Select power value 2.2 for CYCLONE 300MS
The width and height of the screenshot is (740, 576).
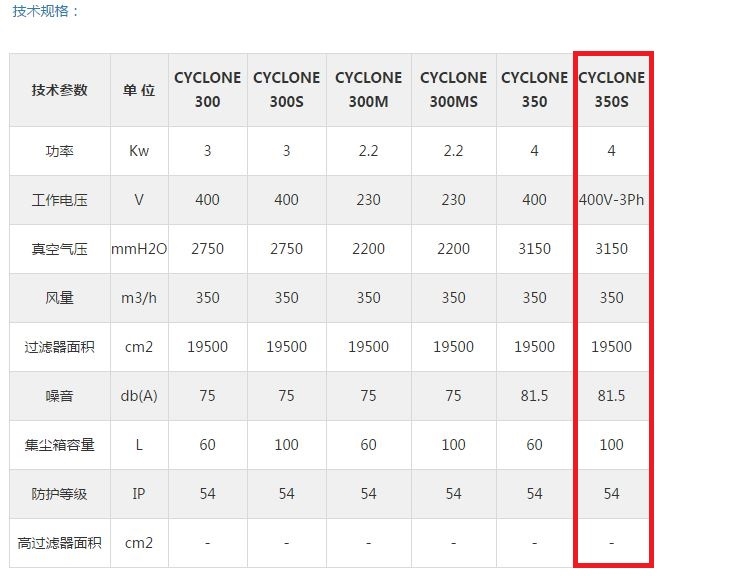pyautogui.click(x=454, y=151)
